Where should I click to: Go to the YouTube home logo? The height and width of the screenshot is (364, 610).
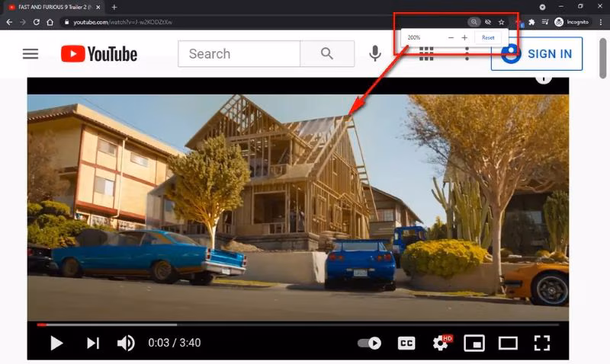pos(99,53)
